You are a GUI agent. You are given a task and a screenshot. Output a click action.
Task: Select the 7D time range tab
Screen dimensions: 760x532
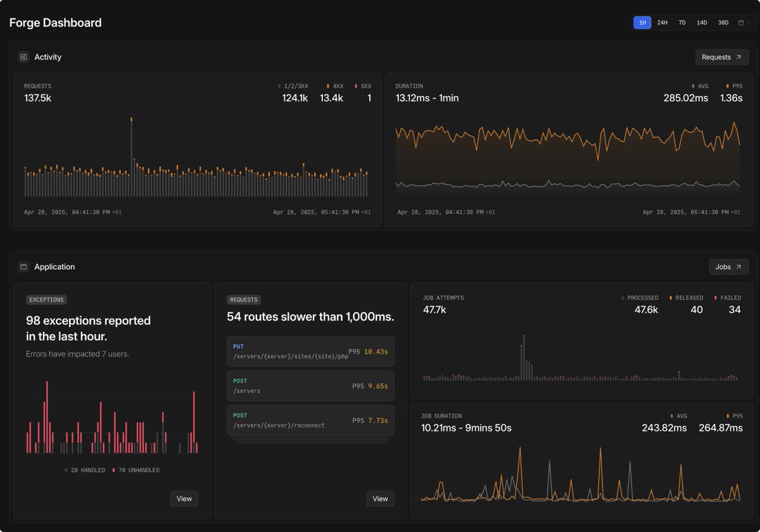[681, 22]
